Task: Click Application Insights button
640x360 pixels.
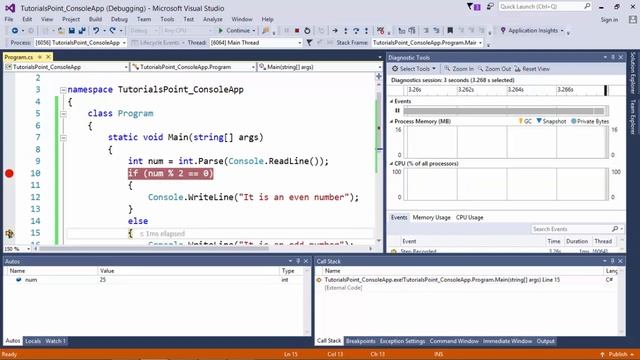Action: tap(532, 31)
